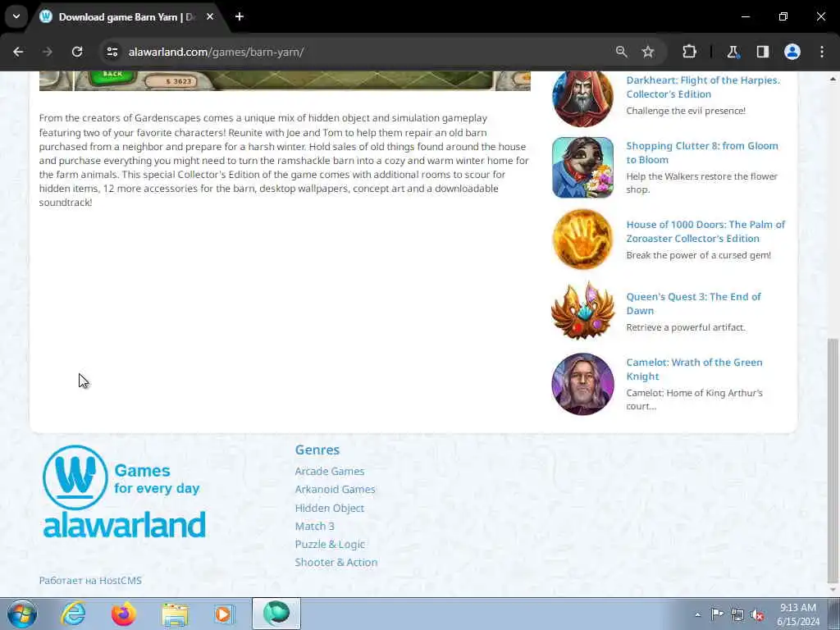
Task: Open Queen's Quest 3 emblem thumbnail
Action: [583, 311]
